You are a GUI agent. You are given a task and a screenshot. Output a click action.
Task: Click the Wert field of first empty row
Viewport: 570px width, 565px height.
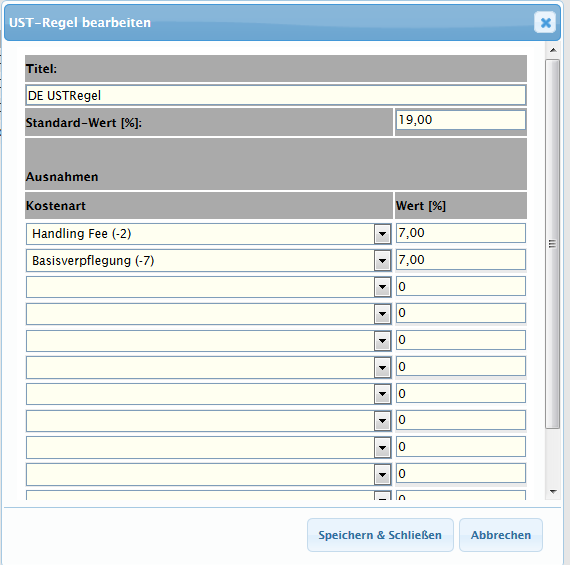point(460,286)
